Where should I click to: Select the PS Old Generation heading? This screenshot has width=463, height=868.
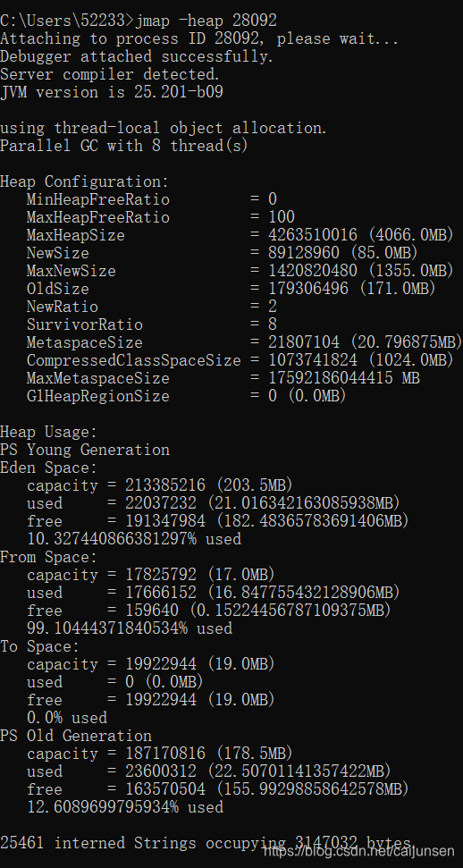pyautogui.click(x=76, y=736)
